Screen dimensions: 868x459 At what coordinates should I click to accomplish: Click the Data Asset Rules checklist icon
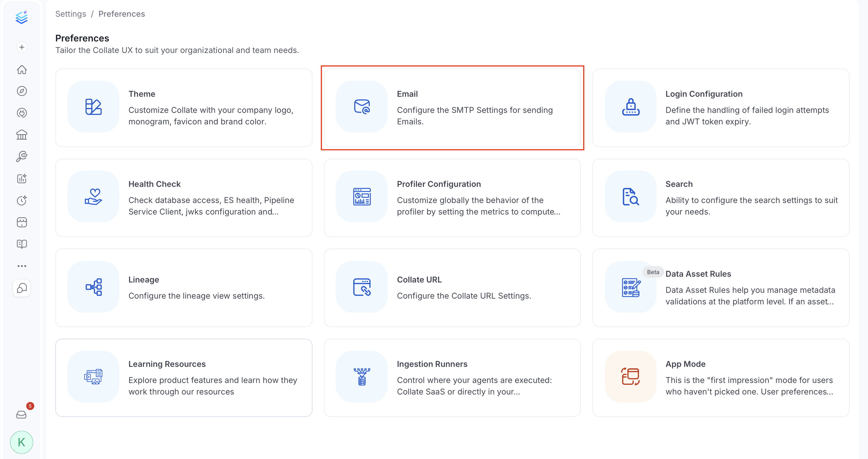[631, 287]
